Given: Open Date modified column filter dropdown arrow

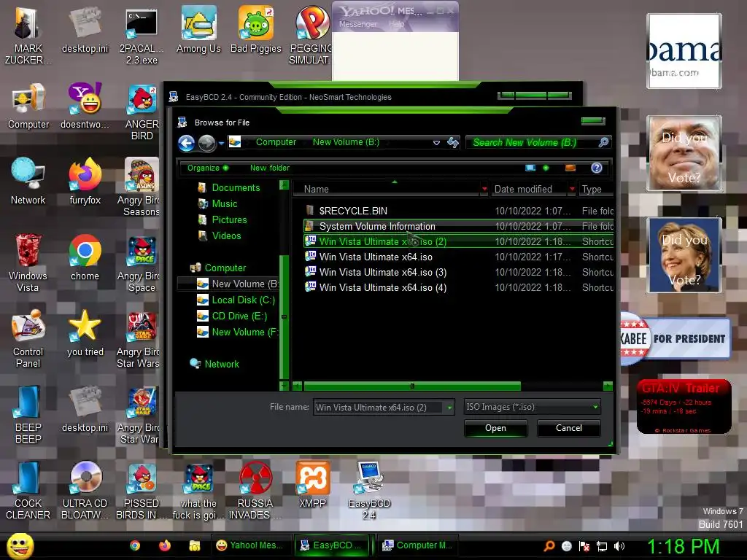Looking at the screenshot, I should point(572,189).
